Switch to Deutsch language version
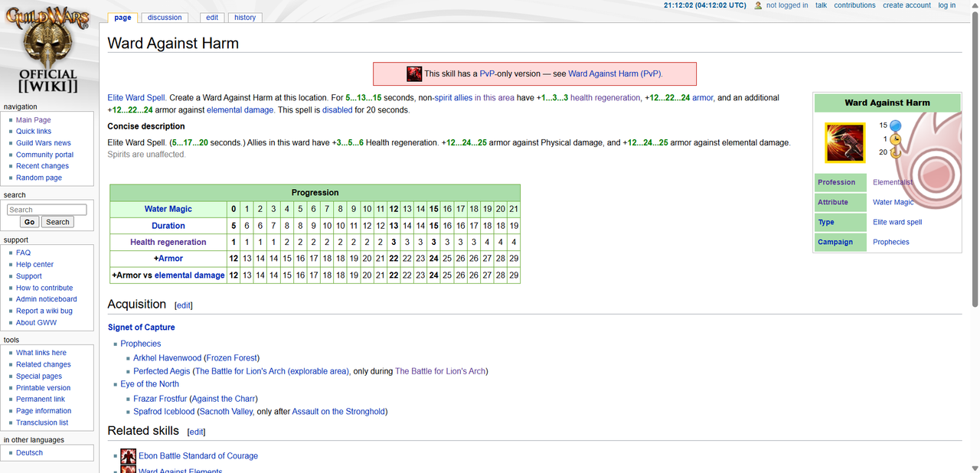Image resolution: width=980 pixels, height=473 pixels. [29, 452]
